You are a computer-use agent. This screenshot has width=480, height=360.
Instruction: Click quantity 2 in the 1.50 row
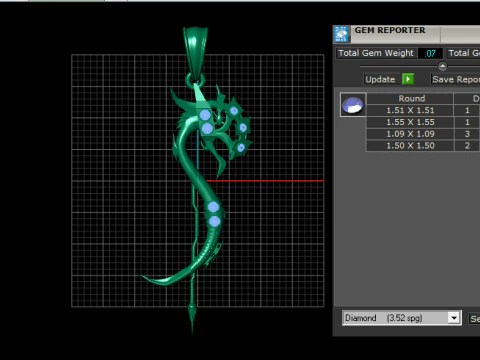point(467,146)
